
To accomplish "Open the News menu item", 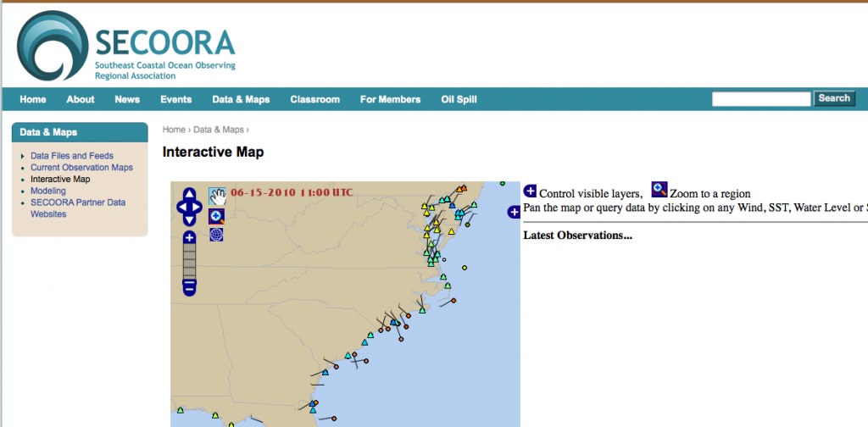I will [127, 100].
